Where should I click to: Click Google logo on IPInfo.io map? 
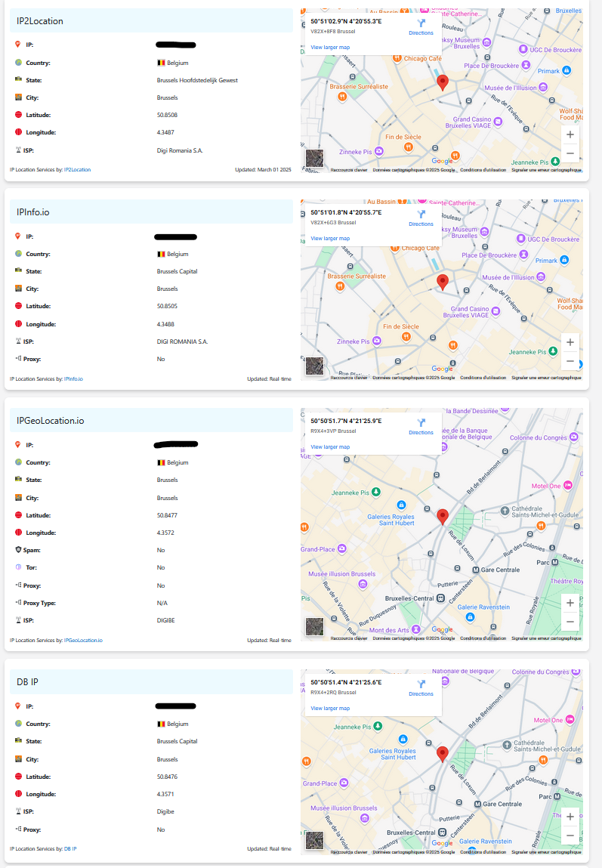coord(442,369)
